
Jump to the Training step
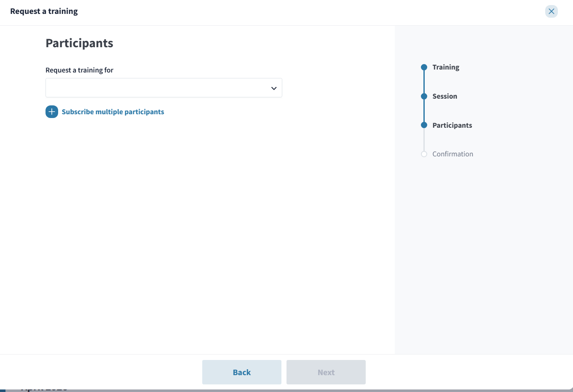[446, 67]
